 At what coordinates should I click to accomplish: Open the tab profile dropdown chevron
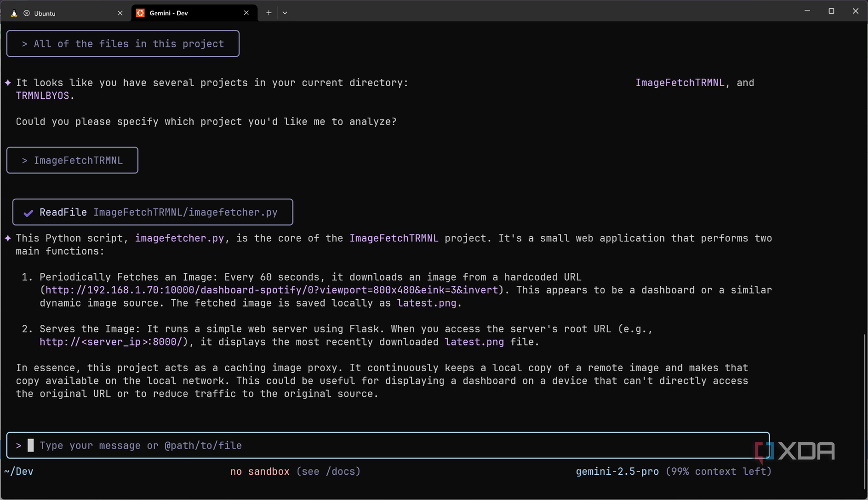285,12
